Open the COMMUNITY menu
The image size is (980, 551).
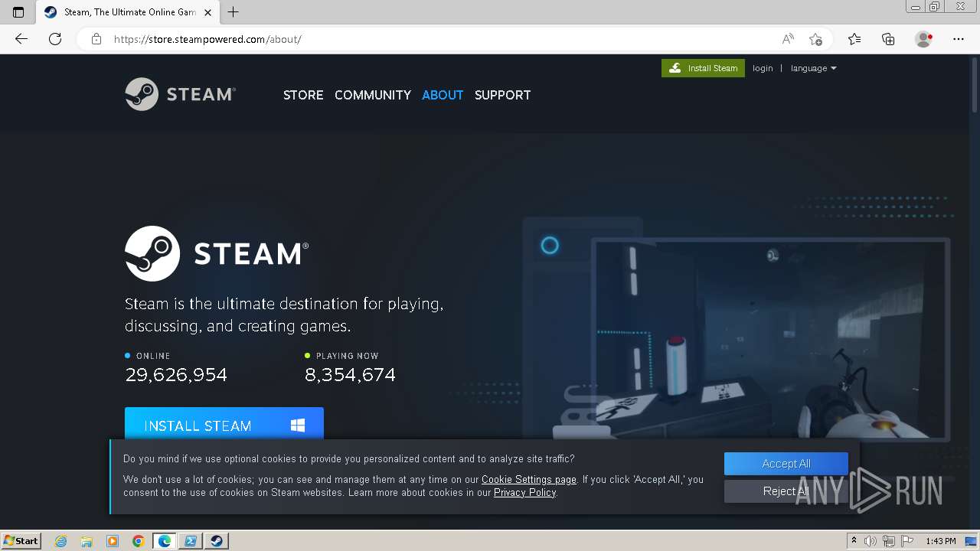tap(373, 95)
